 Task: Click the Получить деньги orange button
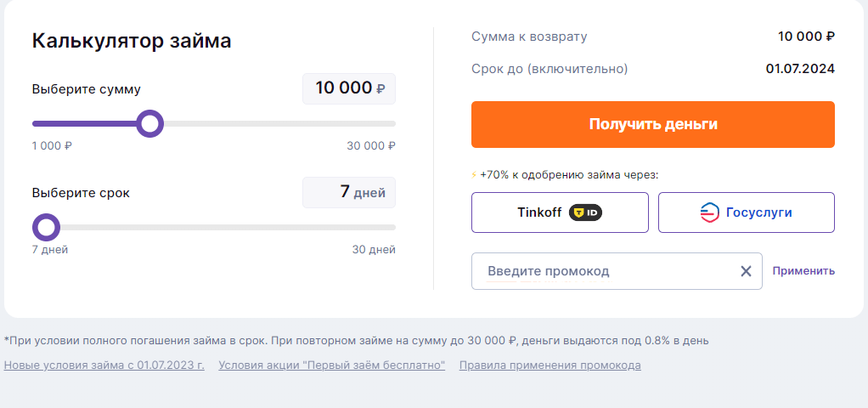pos(652,124)
